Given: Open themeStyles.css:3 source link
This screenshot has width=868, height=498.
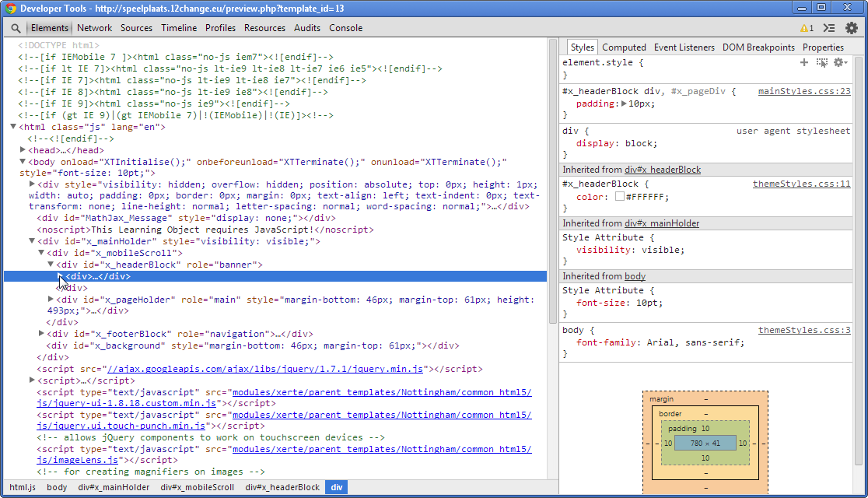Looking at the screenshot, I should coord(804,330).
